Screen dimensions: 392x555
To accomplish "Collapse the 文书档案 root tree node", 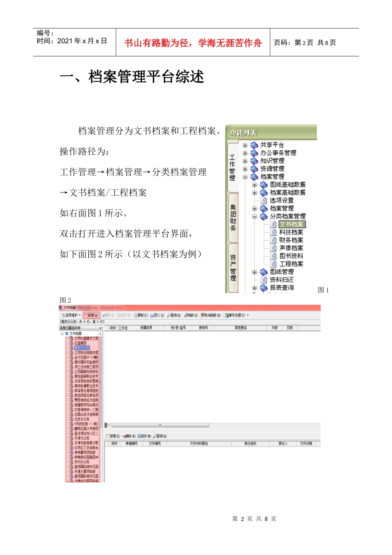I will [62, 334].
